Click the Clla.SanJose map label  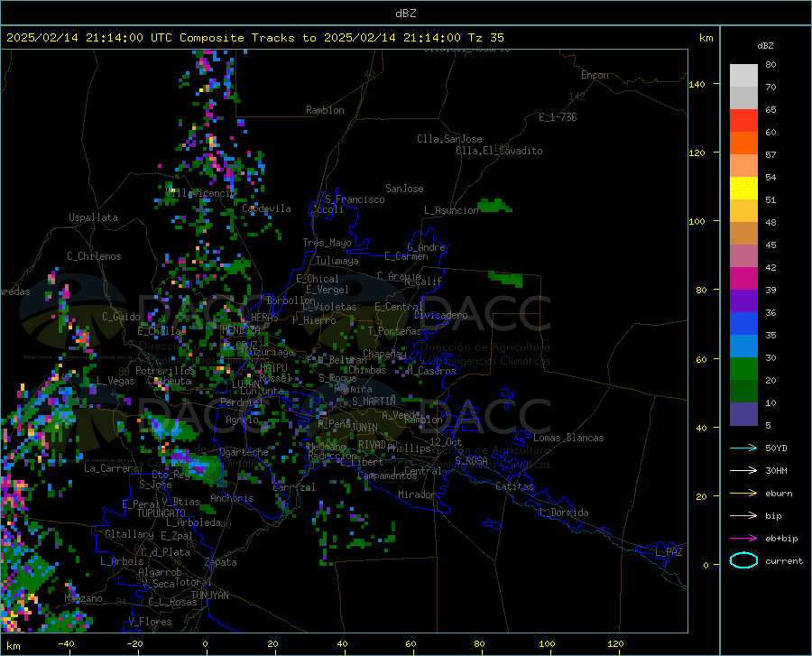pyautogui.click(x=449, y=139)
